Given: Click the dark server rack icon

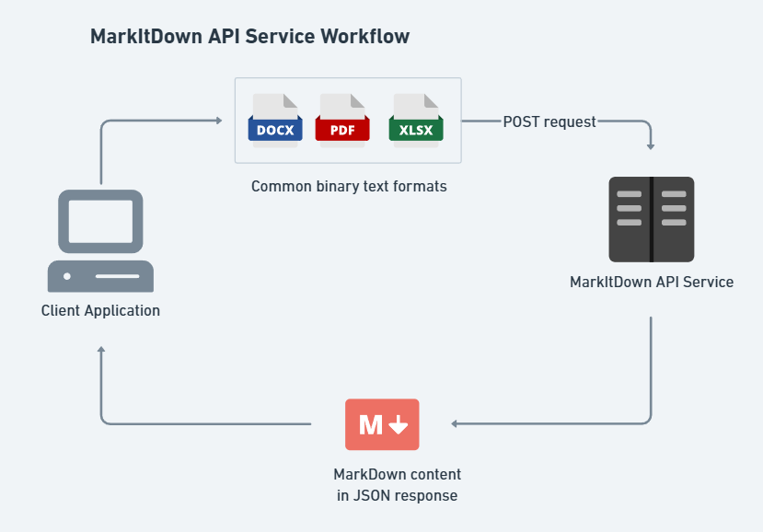Looking at the screenshot, I should click(652, 219).
